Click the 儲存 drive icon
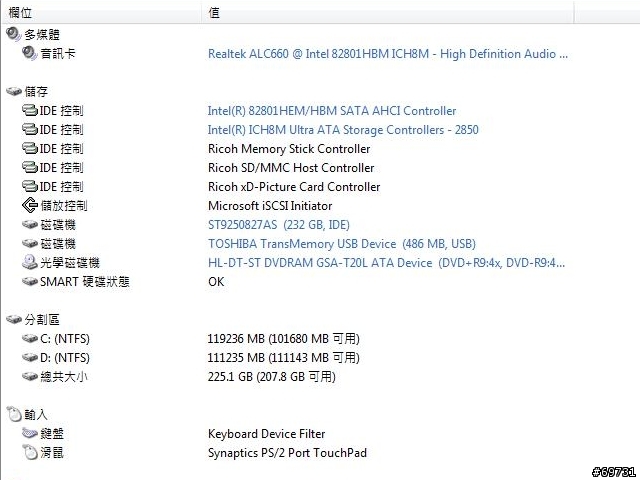Image resolution: width=640 pixels, height=480 pixels. (x=14, y=91)
